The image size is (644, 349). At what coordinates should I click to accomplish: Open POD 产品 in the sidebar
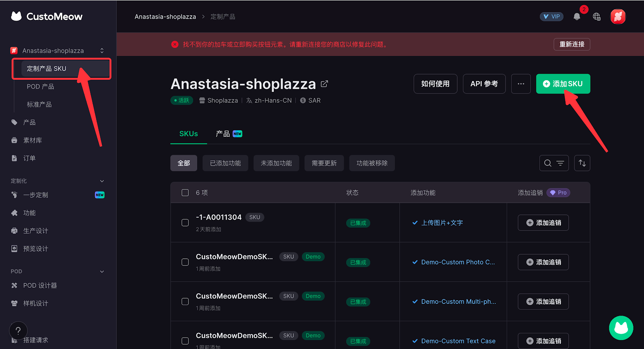(x=40, y=87)
